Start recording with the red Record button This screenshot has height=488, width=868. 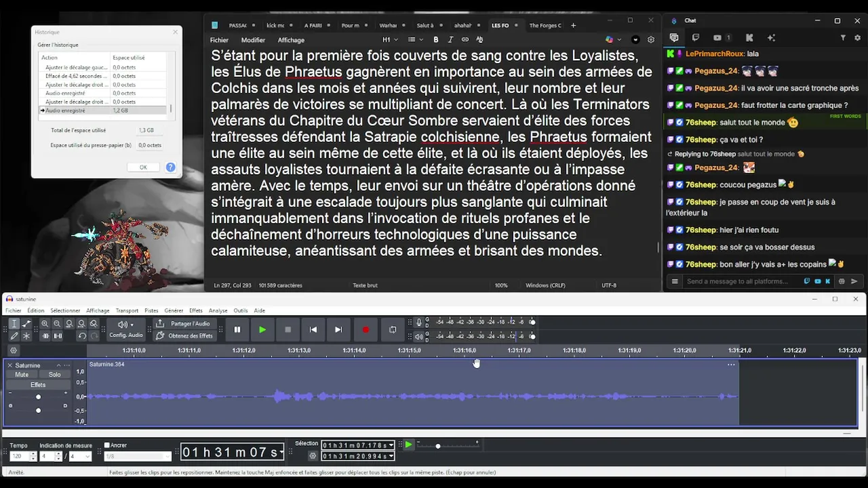click(x=366, y=329)
